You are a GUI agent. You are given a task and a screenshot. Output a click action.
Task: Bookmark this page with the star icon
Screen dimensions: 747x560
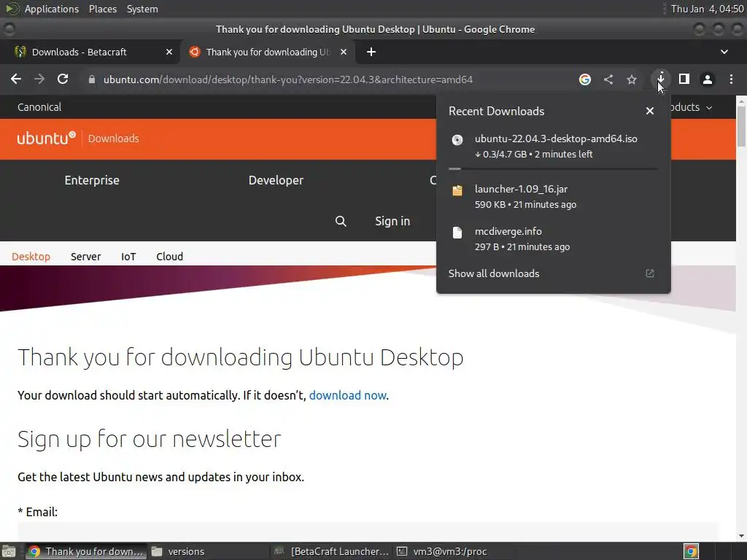point(632,79)
